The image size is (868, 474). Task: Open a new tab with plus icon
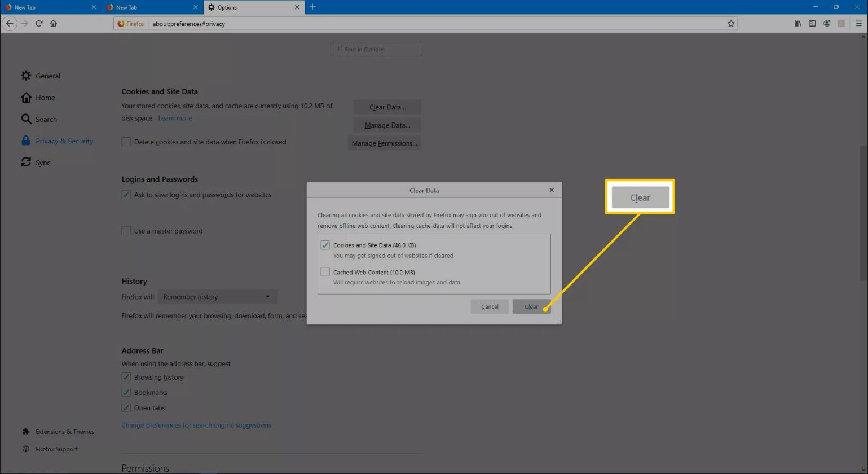[x=312, y=7]
